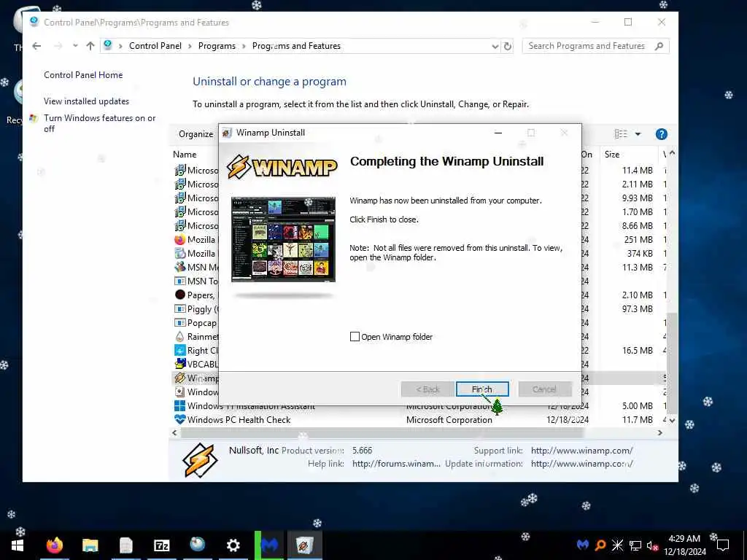Minimize the Winamp Uninstall dialog

498,133
